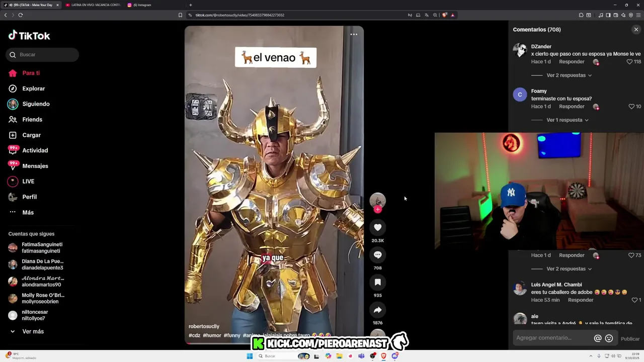Go back in the browser
Image resolution: width=644 pixels, height=362 pixels.
point(6,15)
